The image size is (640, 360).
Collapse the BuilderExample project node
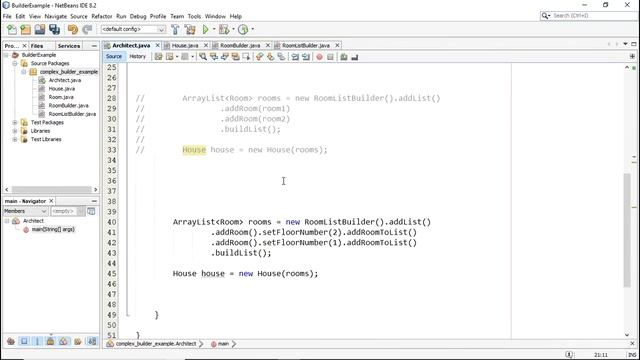[6, 55]
